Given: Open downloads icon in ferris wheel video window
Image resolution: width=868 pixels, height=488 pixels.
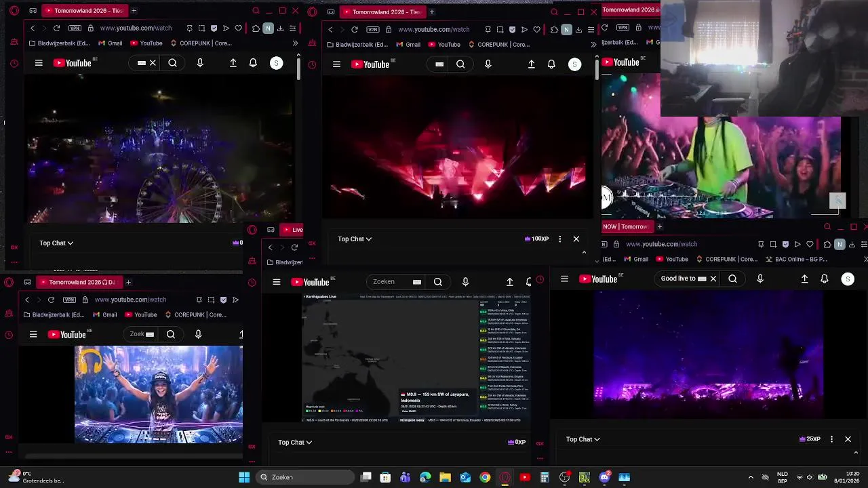Looking at the screenshot, I should 280,28.
